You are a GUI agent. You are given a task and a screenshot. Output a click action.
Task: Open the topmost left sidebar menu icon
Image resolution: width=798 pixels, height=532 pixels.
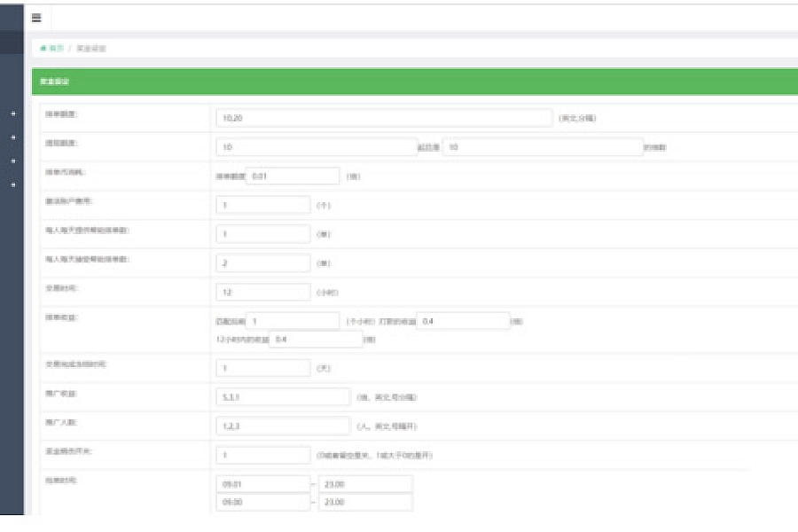click(13, 113)
